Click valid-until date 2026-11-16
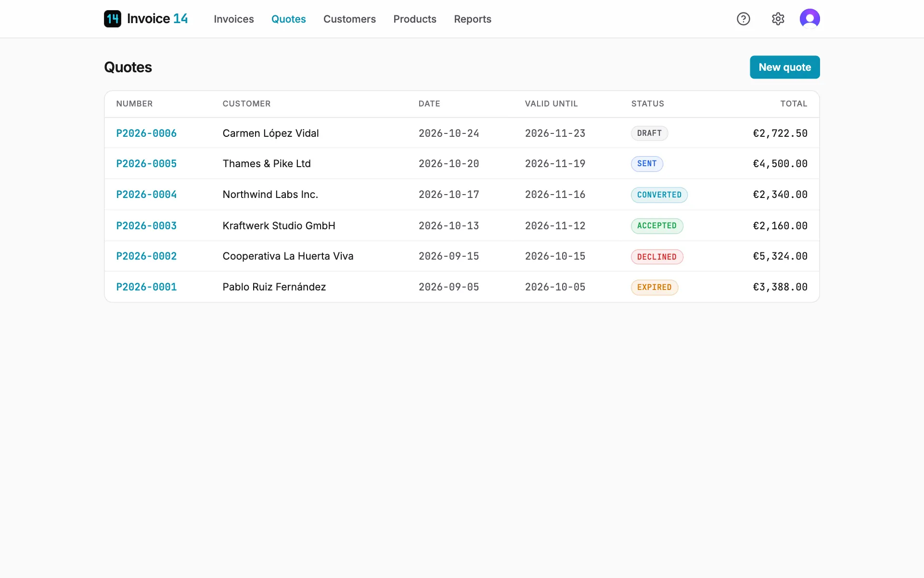924x578 pixels. pos(555,194)
